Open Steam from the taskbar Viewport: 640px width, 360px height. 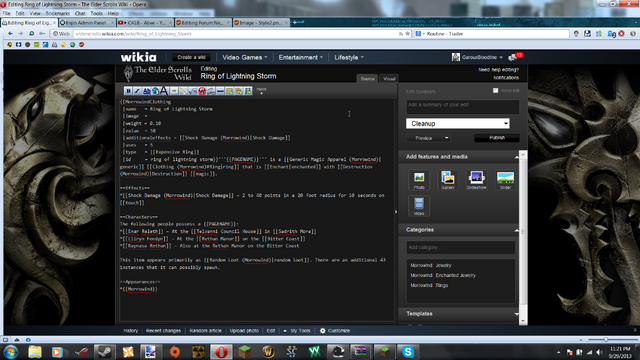104,351
